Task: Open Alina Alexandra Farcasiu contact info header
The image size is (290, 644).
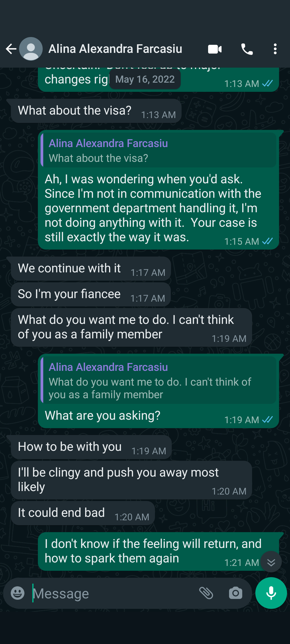Action: coord(115,49)
